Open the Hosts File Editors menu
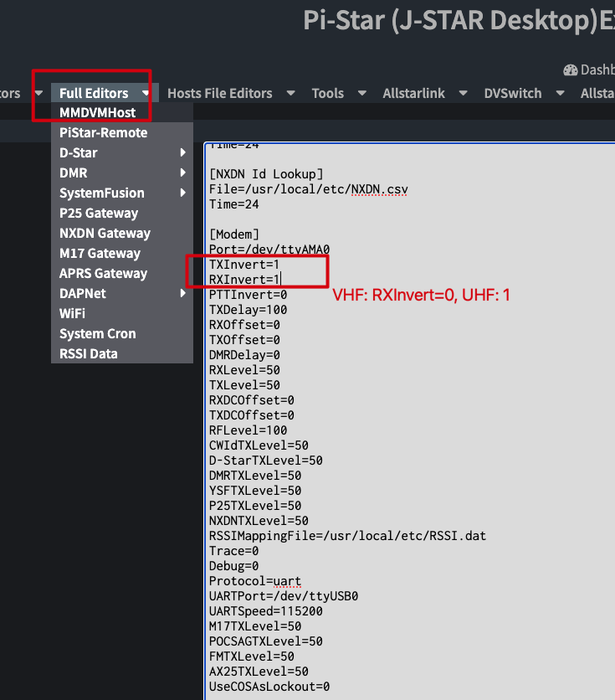 click(219, 93)
